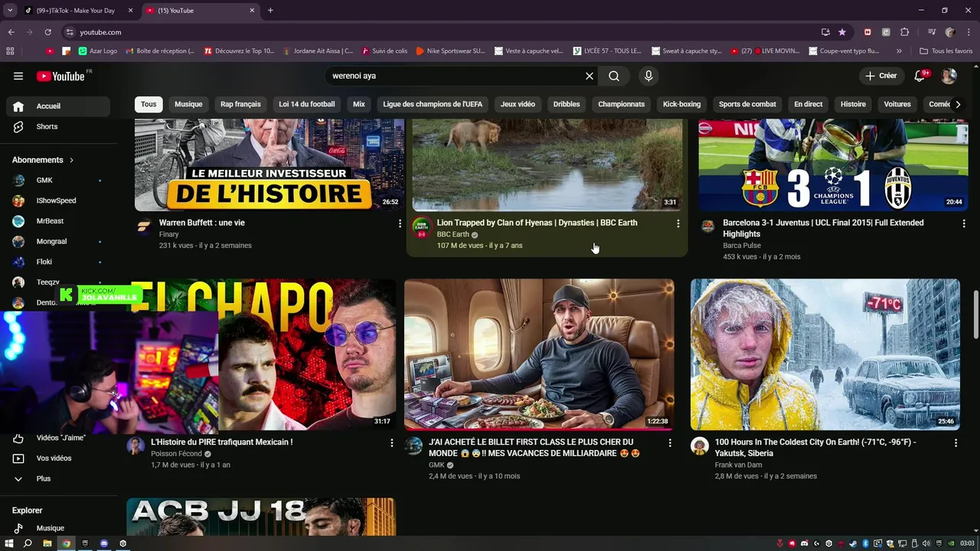Open more options for Barcelona 3-1 Juventus video
Image resolution: width=980 pixels, height=551 pixels.
964,223
